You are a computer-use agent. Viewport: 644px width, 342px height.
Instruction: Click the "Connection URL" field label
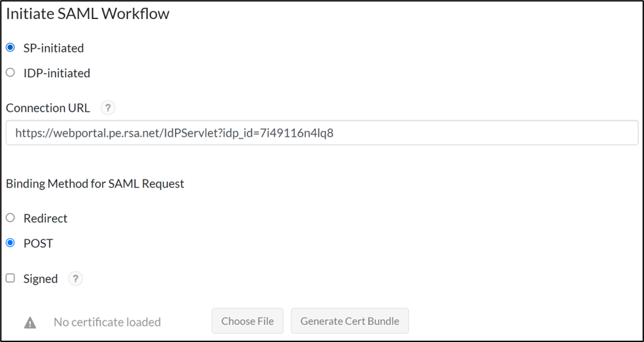48,108
